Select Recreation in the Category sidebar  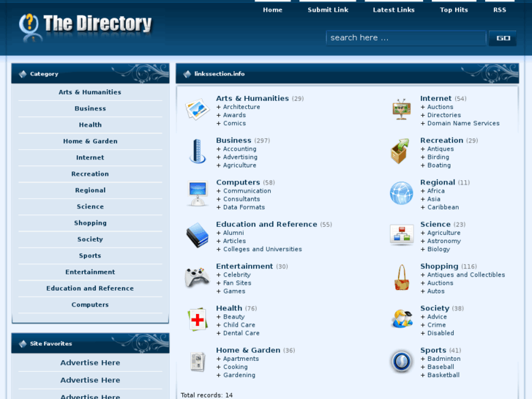tap(90, 174)
